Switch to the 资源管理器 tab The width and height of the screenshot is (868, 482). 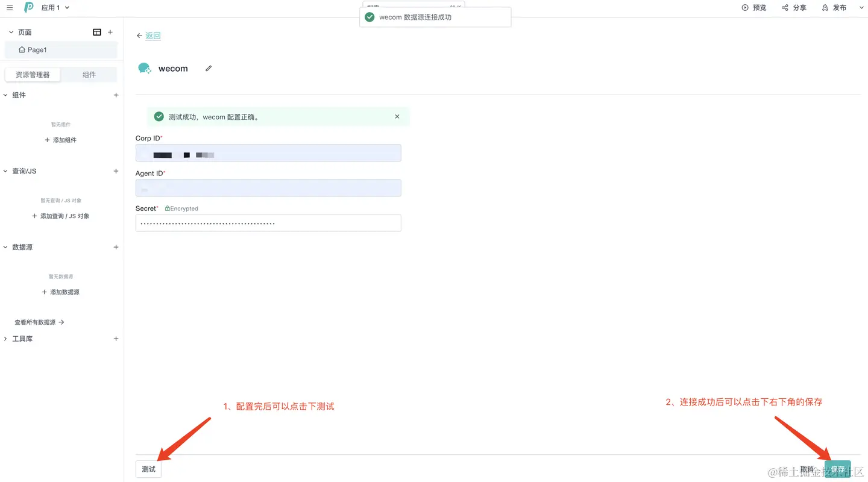click(33, 75)
